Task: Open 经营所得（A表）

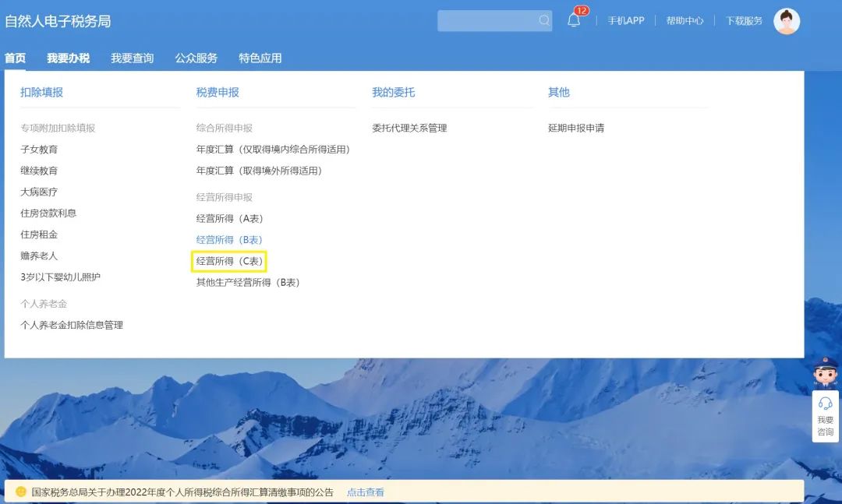Action: (x=229, y=218)
